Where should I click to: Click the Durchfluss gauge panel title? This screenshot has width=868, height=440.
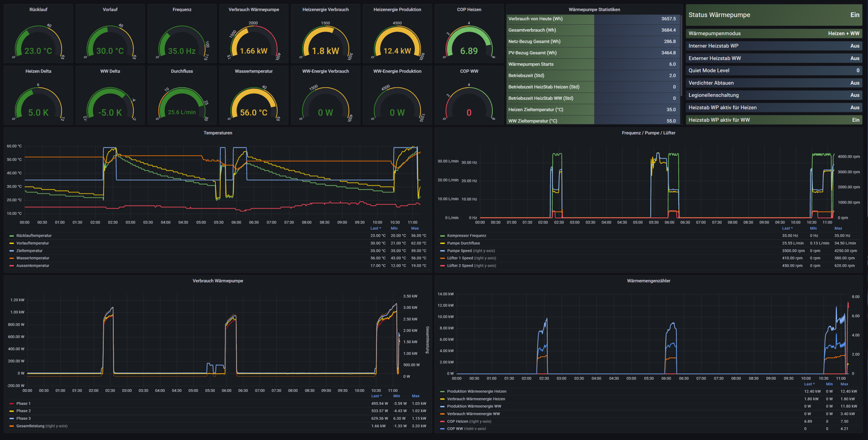(x=182, y=71)
